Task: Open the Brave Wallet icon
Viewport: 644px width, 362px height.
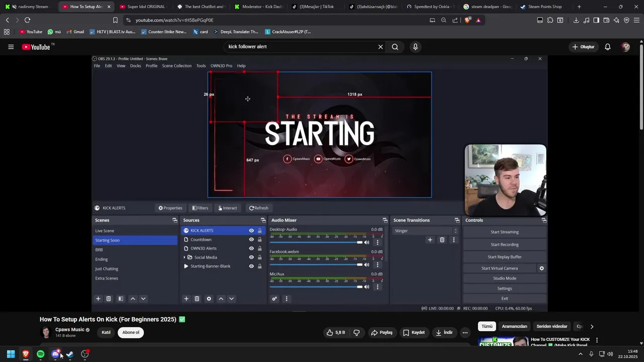Action: tap(606, 20)
